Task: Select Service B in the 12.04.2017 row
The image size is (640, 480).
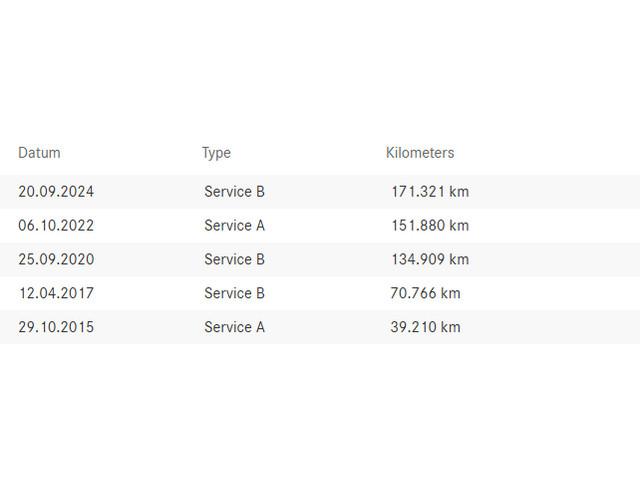Action: tap(234, 293)
